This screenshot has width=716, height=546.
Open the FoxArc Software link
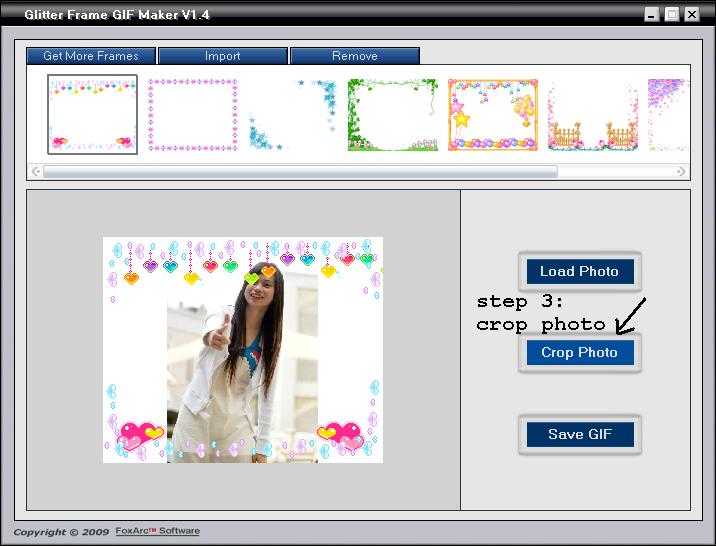pyautogui.click(x=157, y=531)
